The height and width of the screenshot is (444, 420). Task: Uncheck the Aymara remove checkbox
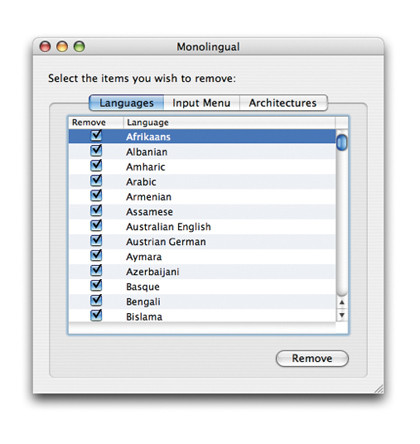[96, 256]
